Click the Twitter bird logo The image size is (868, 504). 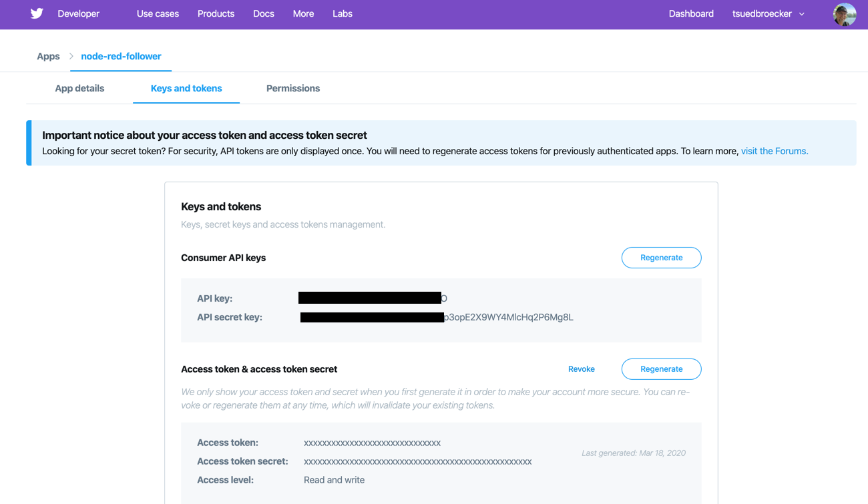37,13
